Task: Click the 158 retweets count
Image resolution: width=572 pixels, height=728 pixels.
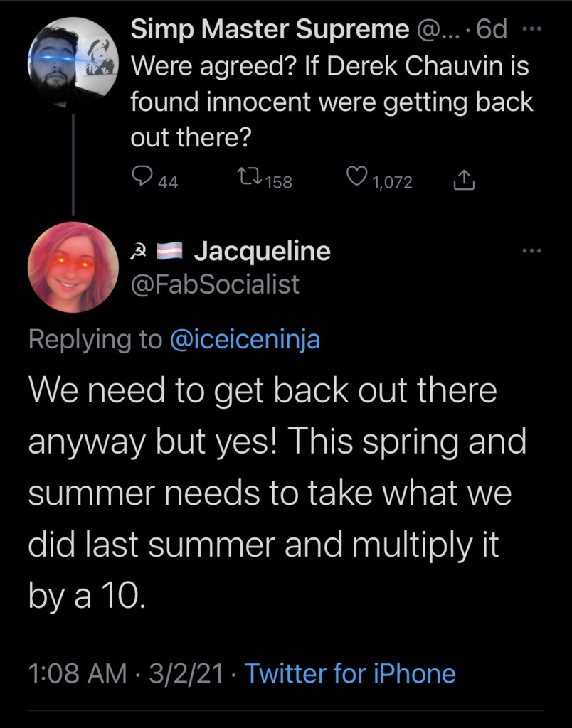Action: click(x=279, y=182)
